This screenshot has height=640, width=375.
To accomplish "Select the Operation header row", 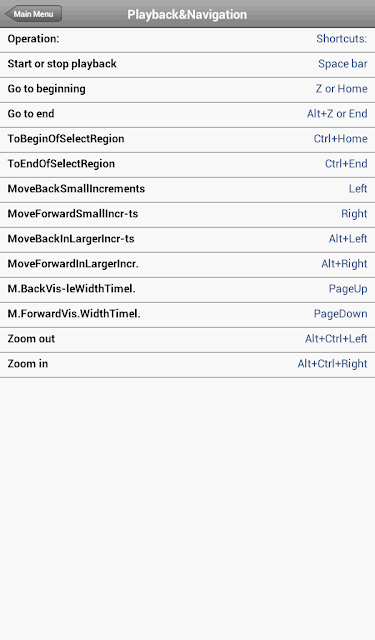I will [x=187, y=40].
